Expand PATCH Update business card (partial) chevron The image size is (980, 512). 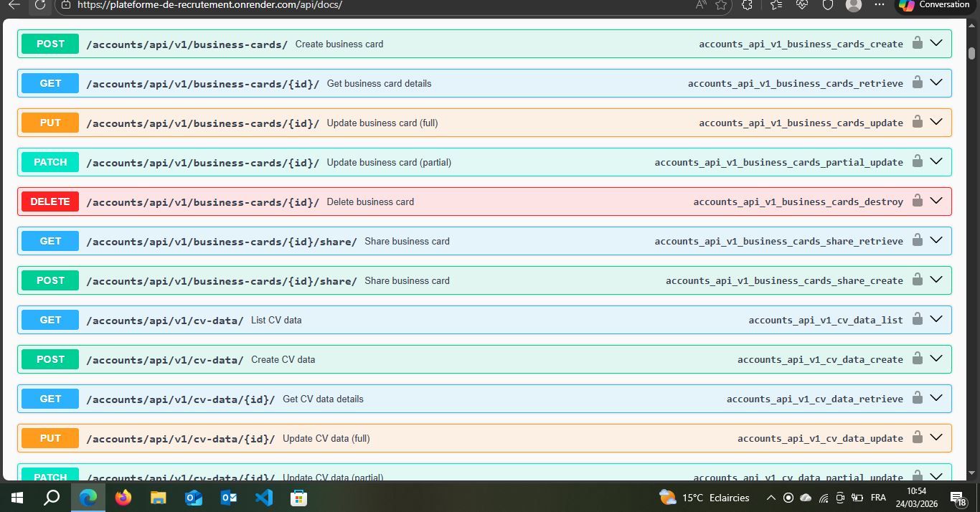tap(936, 161)
